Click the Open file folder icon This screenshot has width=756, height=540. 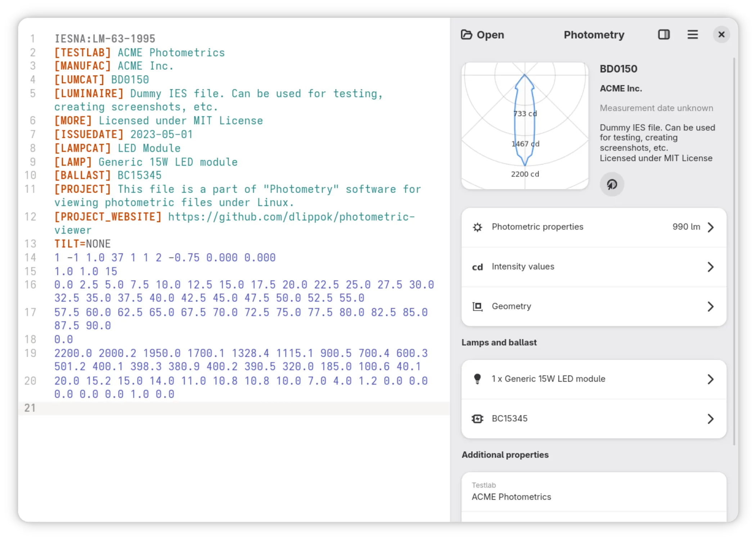click(x=467, y=35)
